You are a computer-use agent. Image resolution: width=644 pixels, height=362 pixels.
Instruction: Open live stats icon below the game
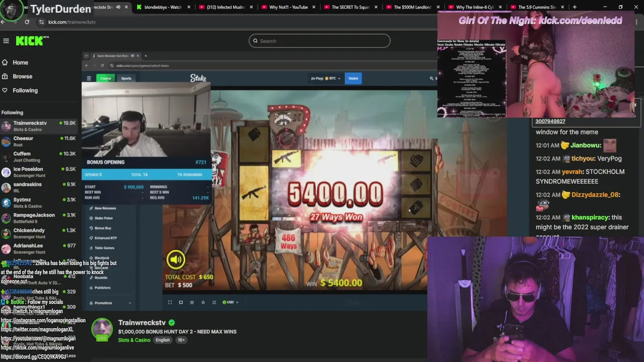tap(192, 302)
